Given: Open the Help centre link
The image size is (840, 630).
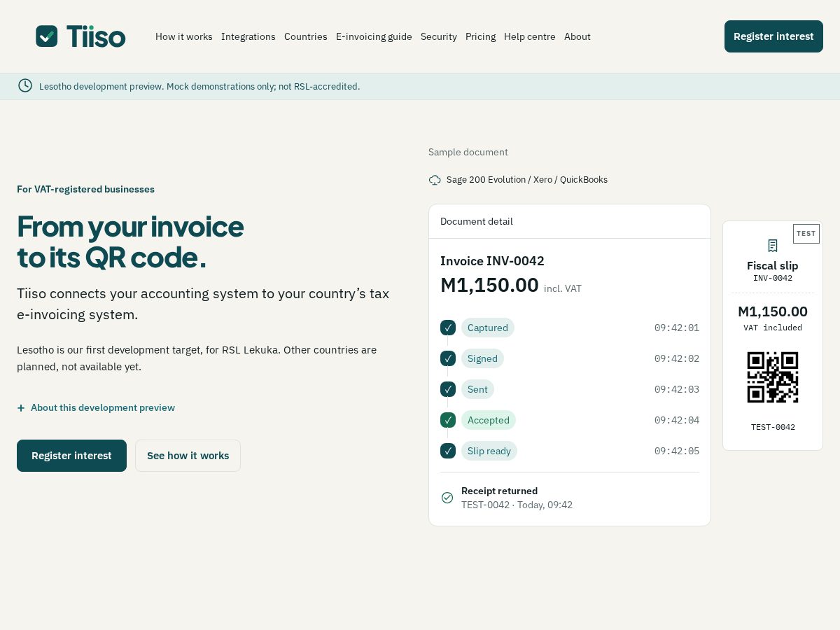Looking at the screenshot, I should pos(530,36).
